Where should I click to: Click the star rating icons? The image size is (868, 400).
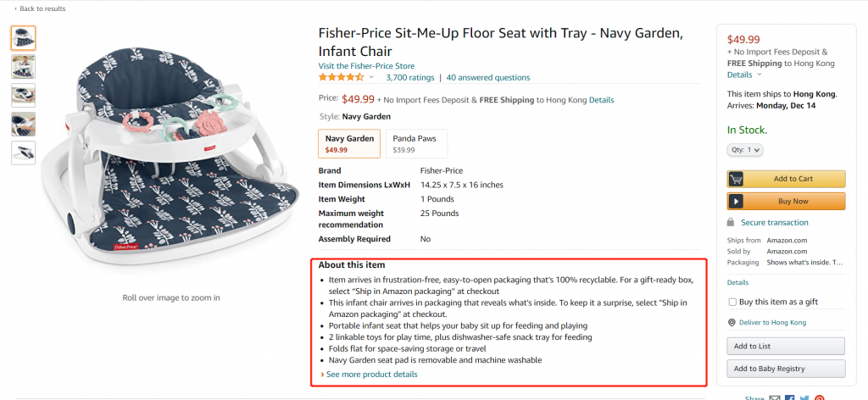341,77
